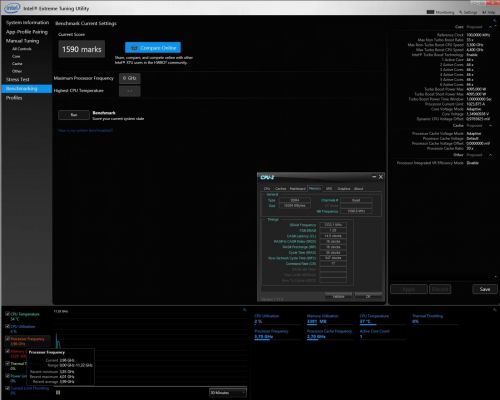This screenshot has width=500, height=400.
Task: Open Settings from the top bar
Action: point(468,12)
